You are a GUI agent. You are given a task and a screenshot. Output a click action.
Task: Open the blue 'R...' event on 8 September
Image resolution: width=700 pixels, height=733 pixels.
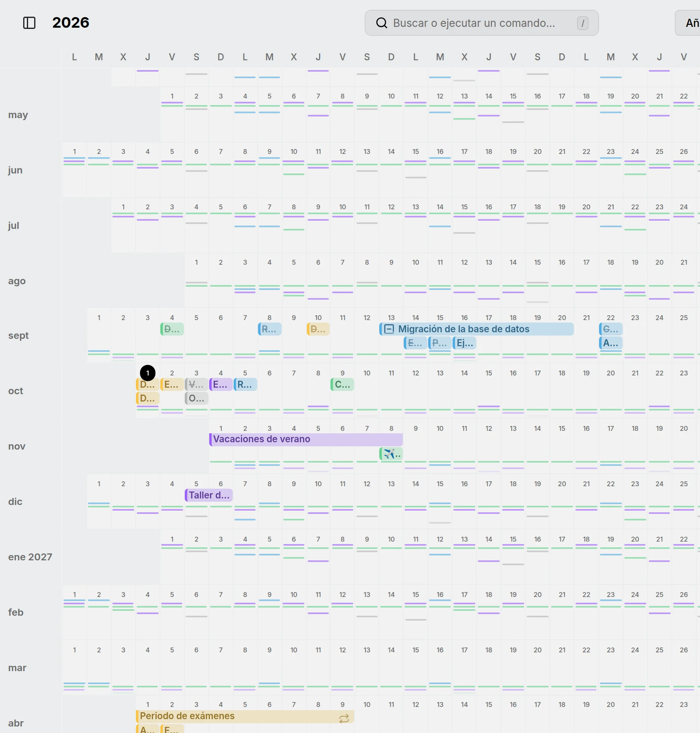[x=269, y=329]
